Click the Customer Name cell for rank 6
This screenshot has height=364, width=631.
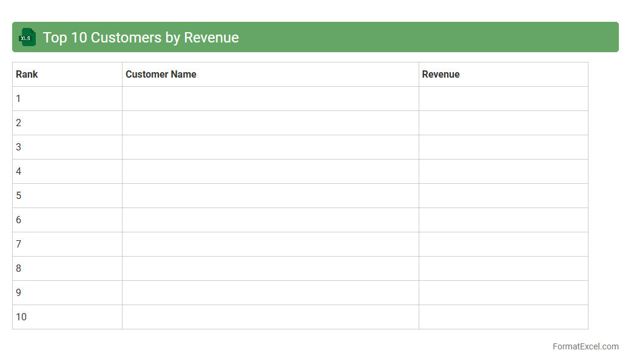coord(270,220)
